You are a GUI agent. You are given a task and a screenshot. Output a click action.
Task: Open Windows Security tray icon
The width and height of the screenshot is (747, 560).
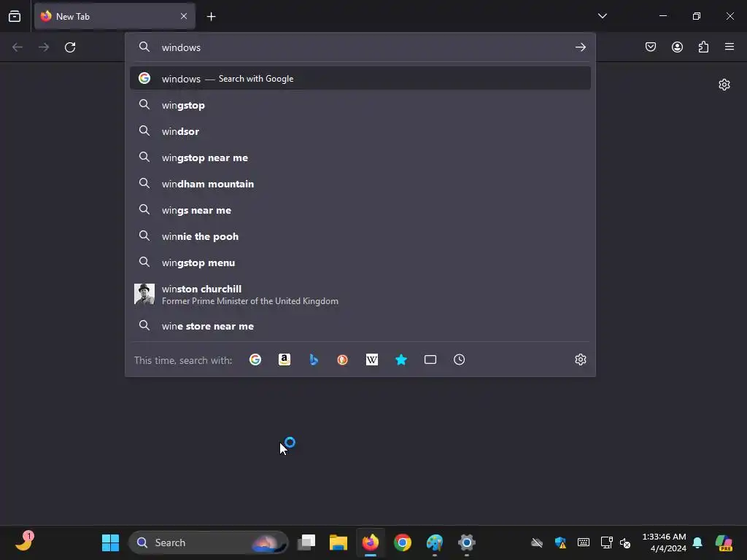(561, 542)
